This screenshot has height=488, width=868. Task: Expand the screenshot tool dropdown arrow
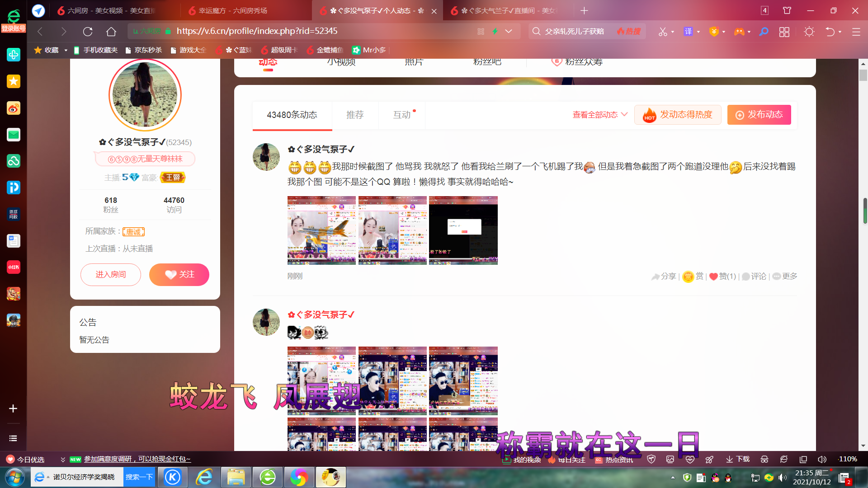[x=673, y=32]
